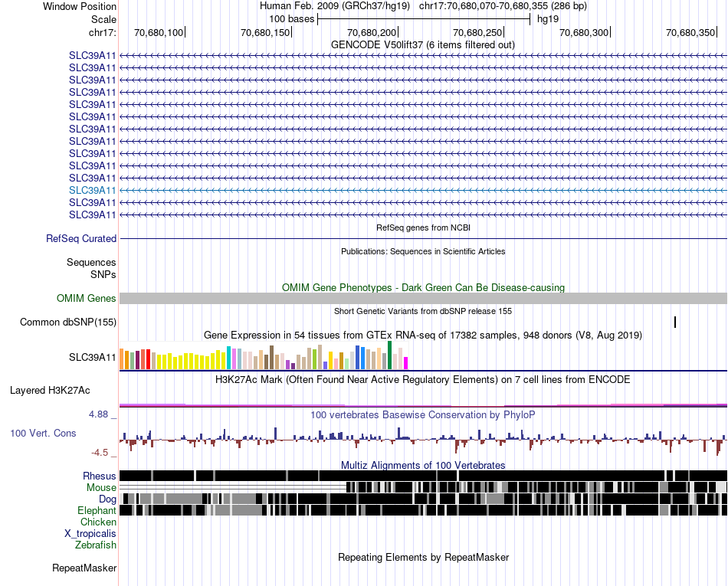Click the 100 Vert. Cons track label
Image resolution: width=728 pixels, height=586 pixels.
[x=43, y=433]
